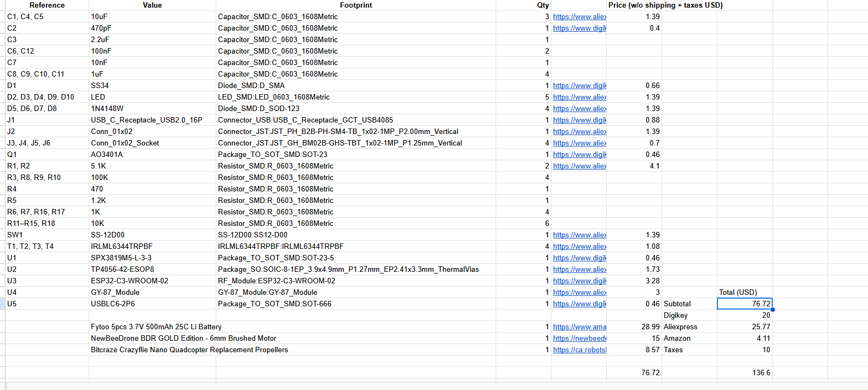Select the Footprint header cell
Viewport: 868px width, 390px height.
click(355, 5)
